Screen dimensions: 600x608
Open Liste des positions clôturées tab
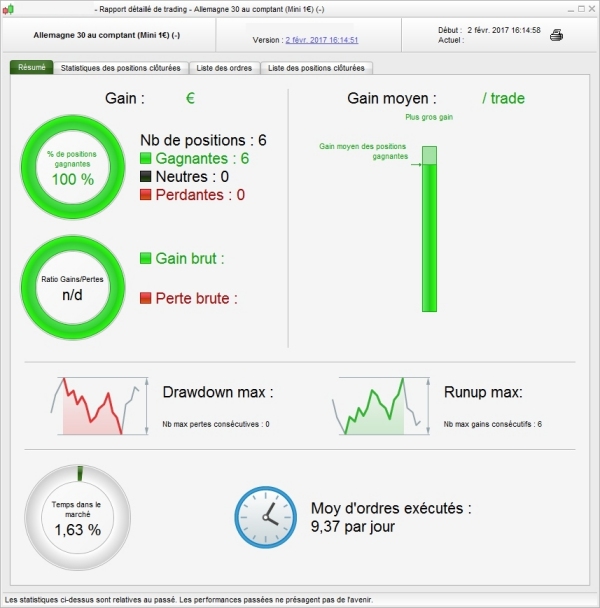[x=316, y=68]
